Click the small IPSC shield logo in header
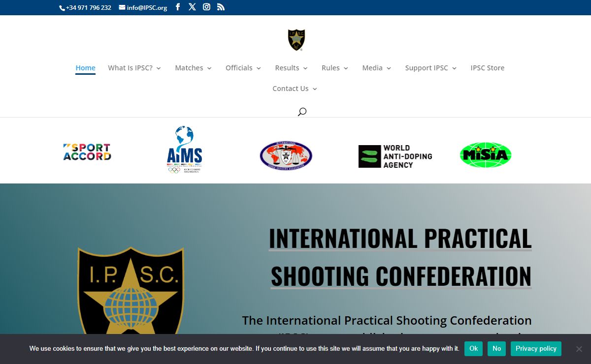 click(296, 40)
